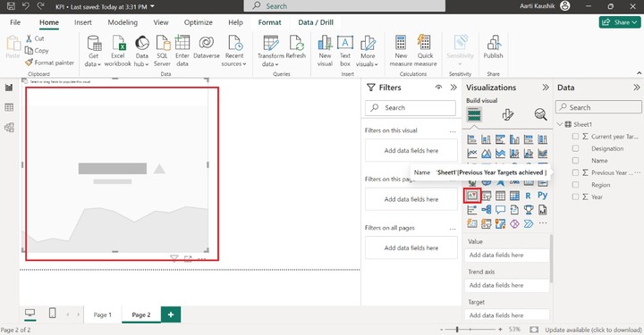Click the Filters pane Search box
Screen dimensions: 644x335
click(x=411, y=108)
